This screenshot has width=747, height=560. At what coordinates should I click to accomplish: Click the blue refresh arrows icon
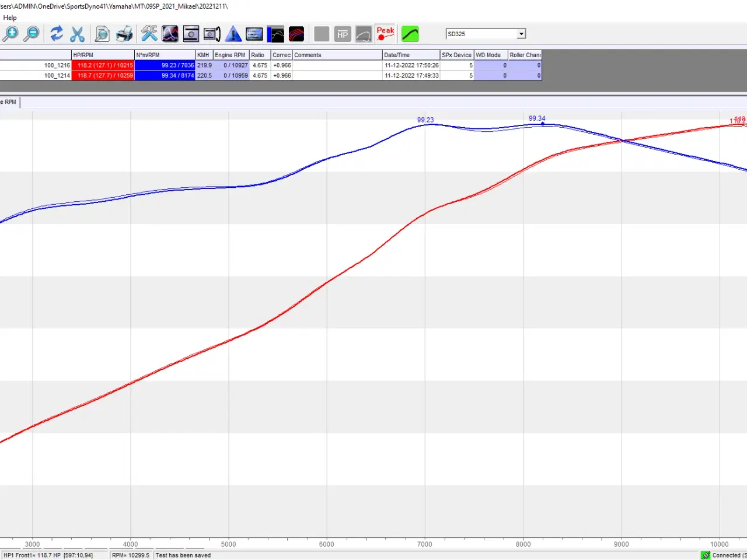57,34
